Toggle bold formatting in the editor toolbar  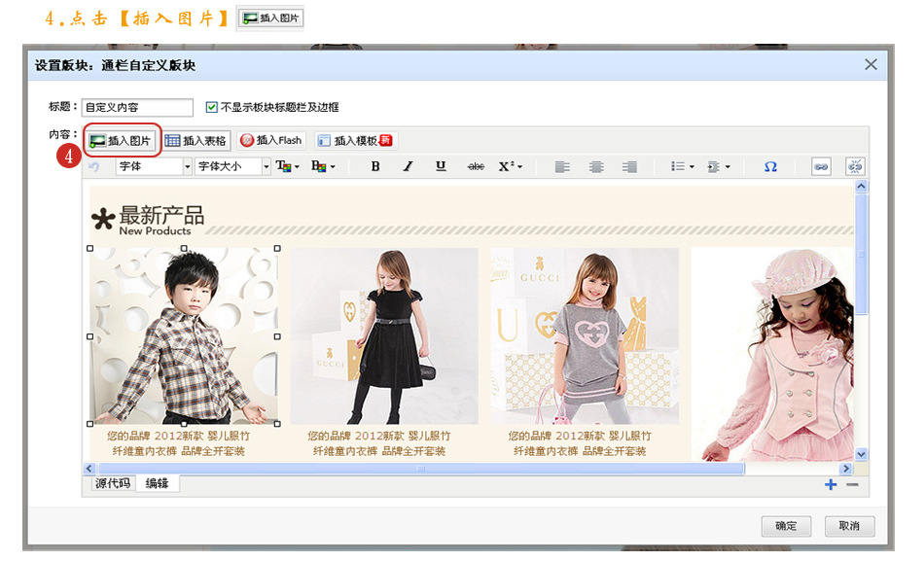[375, 166]
